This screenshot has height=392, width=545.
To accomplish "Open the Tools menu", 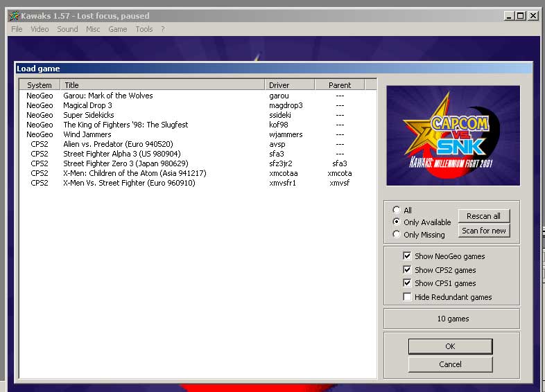I will click(x=144, y=29).
